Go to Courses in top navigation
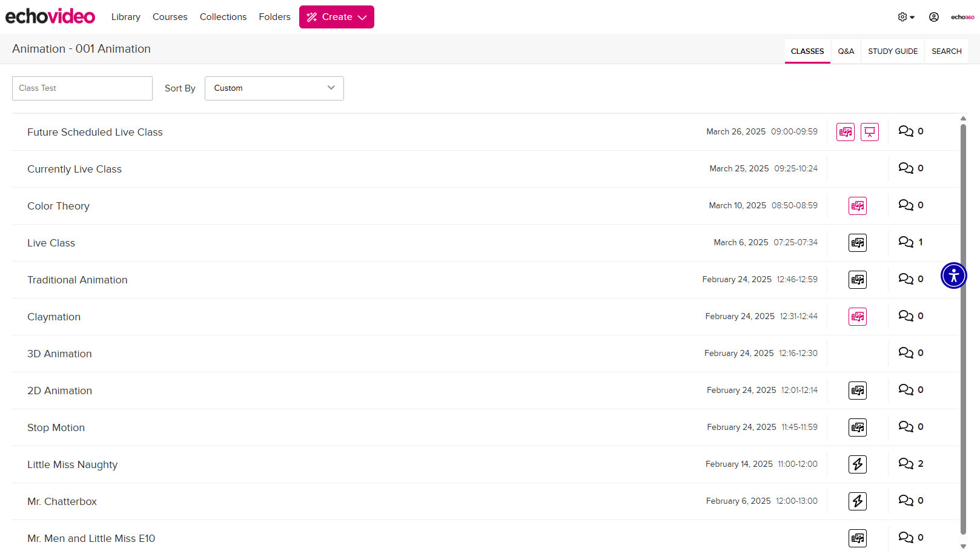 click(x=170, y=17)
